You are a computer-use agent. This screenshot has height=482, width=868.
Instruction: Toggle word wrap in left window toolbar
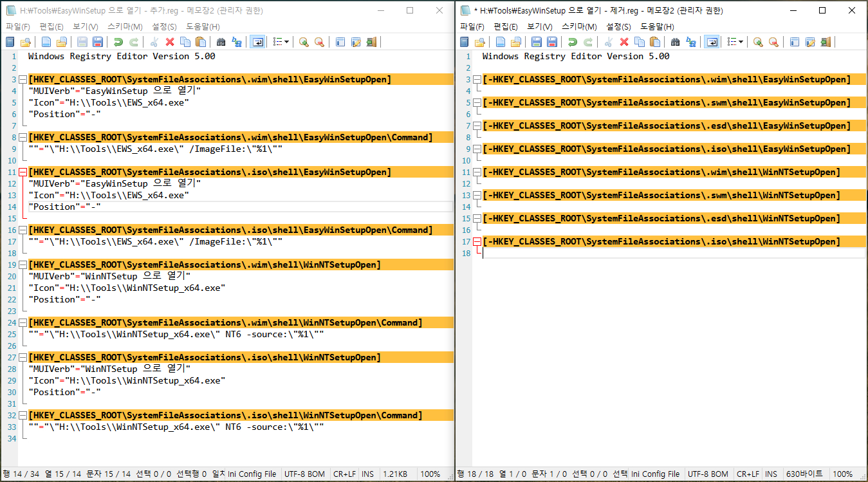coord(257,42)
